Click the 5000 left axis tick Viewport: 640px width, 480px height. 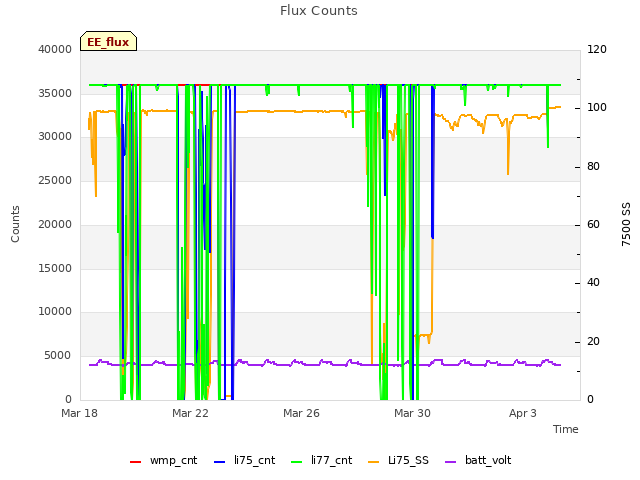(58, 356)
